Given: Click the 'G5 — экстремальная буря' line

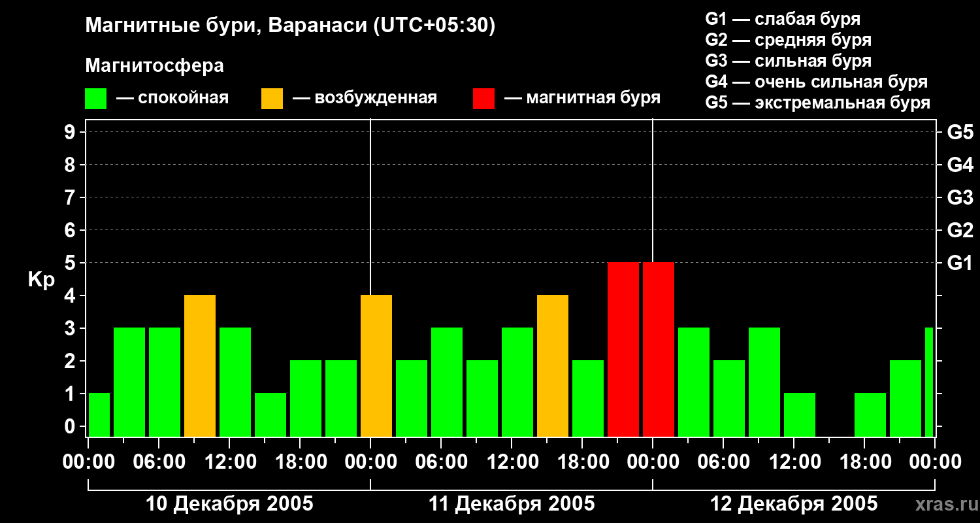Looking at the screenshot, I should (818, 103).
